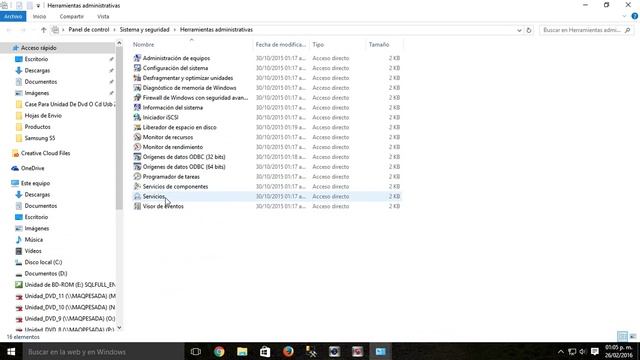Sort by Fecha de modificación column
640x360 pixels.
point(281,44)
